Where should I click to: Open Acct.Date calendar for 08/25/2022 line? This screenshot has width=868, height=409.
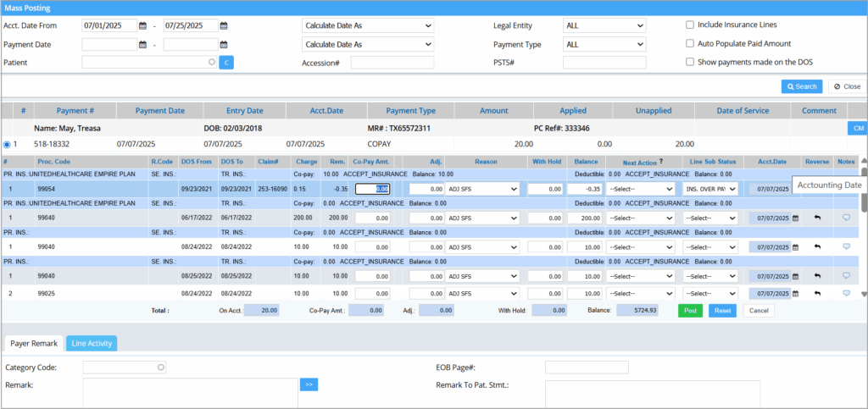point(795,276)
